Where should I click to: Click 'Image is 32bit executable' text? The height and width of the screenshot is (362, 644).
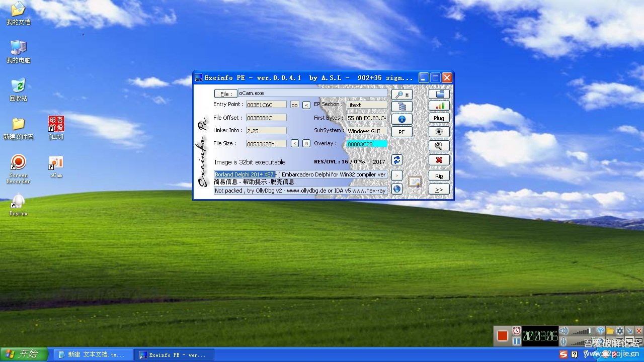tap(250, 162)
